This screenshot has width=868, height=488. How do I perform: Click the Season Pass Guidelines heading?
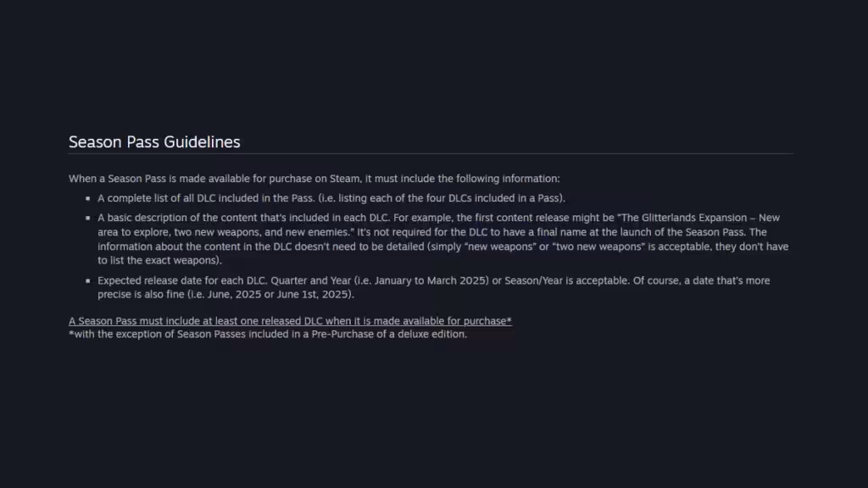[x=154, y=142]
